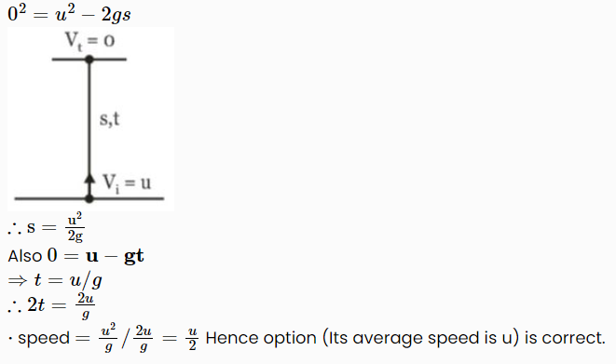Click the word Also
This screenshot has width=616, height=364.
(x=25, y=256)
